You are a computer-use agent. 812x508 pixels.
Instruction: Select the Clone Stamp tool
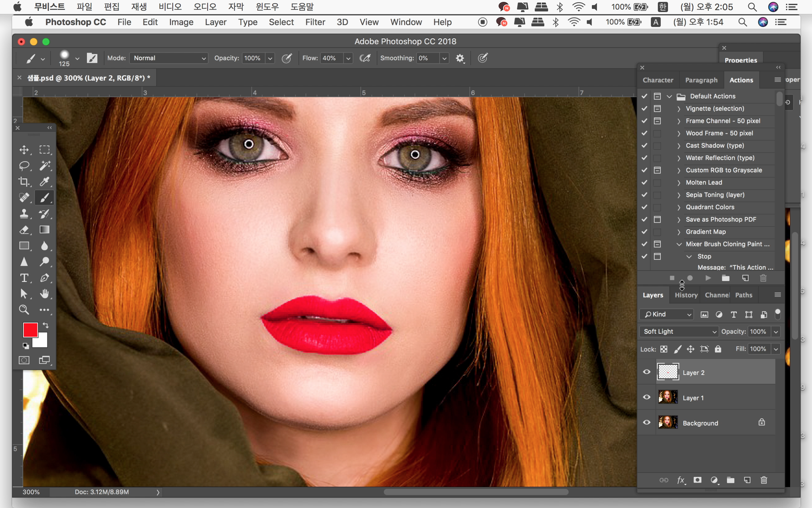pyautogui.click(x=24, y=214)
